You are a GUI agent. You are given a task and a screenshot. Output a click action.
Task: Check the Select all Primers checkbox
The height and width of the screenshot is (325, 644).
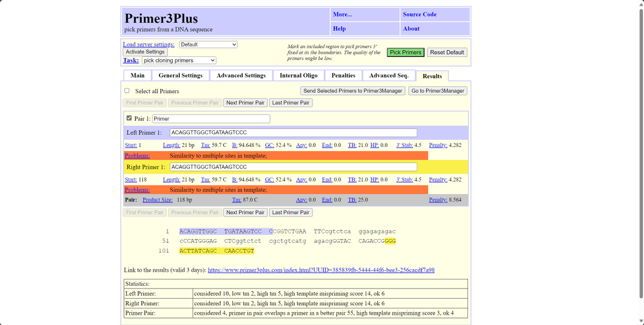(x=127, y=91)
